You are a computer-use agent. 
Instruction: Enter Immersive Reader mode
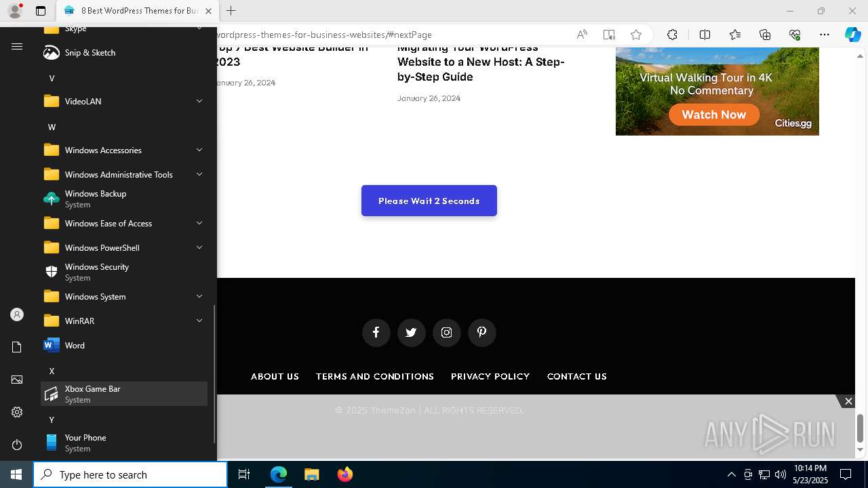pos(609,35)
